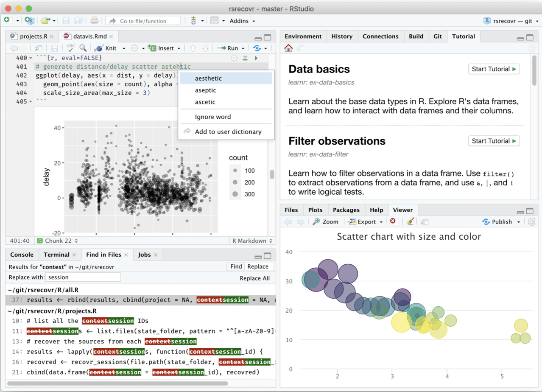542x392 pixels.
Task: Click the print icon in main toolbar
Action: tap(94, 20)
